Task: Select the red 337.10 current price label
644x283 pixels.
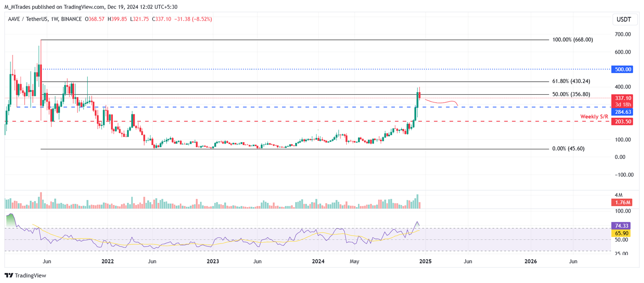Action: click(x=622, y=98)
